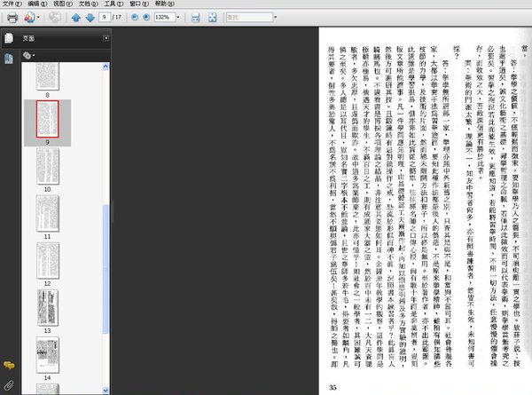The image size is (532, 395).
Task: Click the zoom in plus button
Action: coord(146,17)
